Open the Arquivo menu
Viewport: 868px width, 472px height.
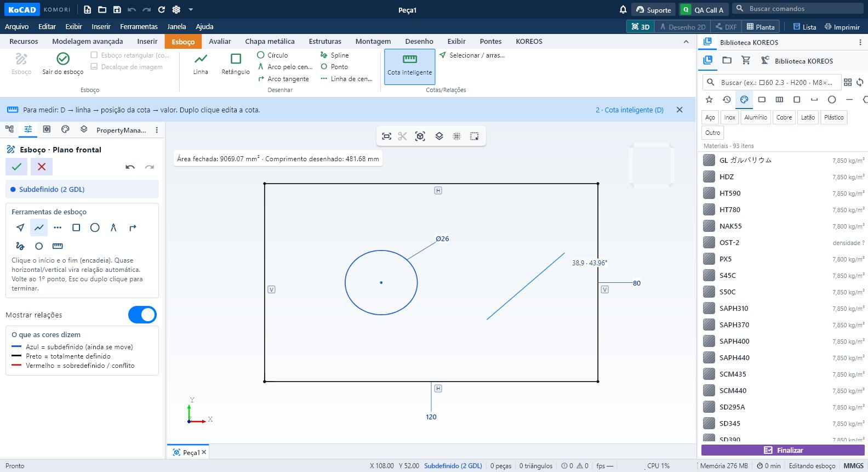tap(16, 26)
